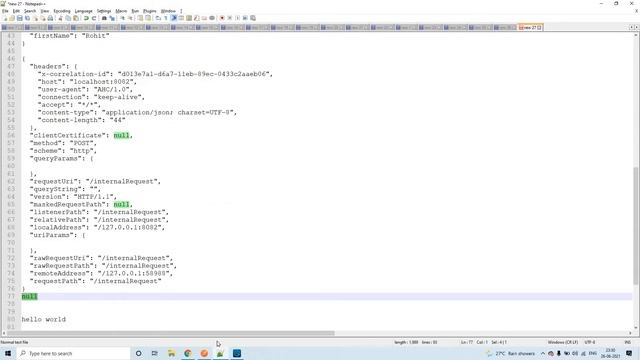Click the Stop recording macro icon
Image resolution: width=640 pixels, height=360 pixels.
click(230, 18)
